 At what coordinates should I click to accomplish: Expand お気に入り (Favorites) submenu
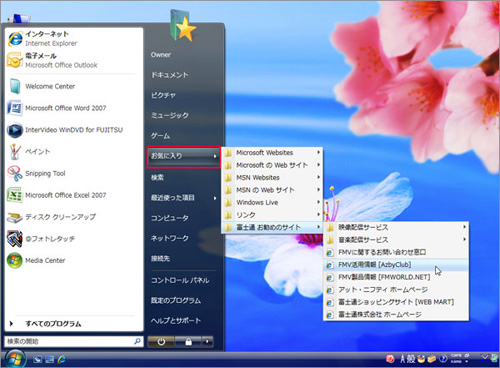click(184, 156)
